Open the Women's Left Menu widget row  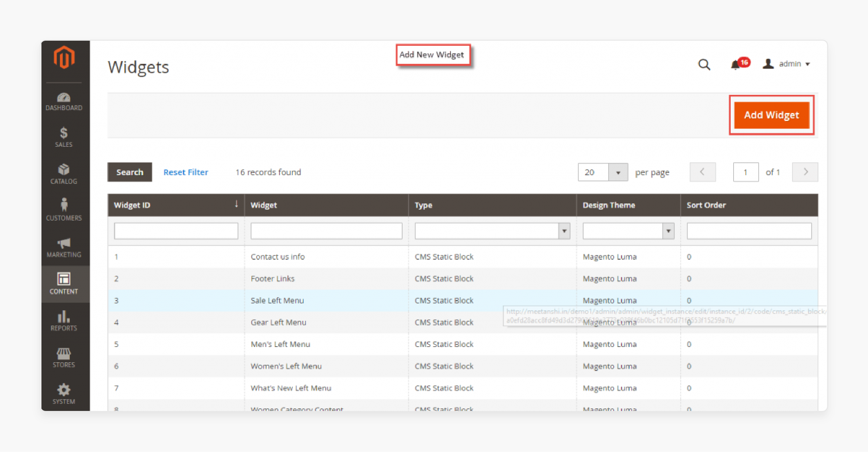pos(463,366)
